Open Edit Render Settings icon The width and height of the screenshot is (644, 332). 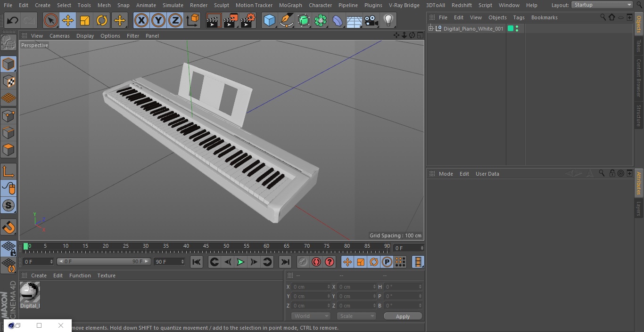(248, 21)
